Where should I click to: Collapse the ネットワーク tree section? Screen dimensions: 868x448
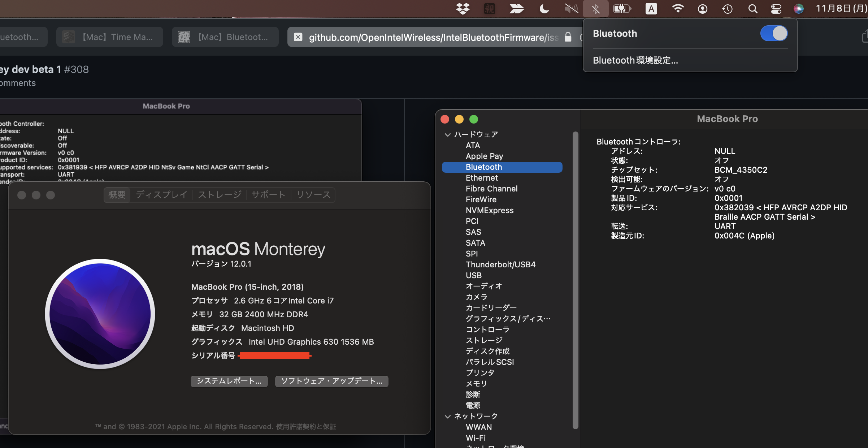(448, 416)
